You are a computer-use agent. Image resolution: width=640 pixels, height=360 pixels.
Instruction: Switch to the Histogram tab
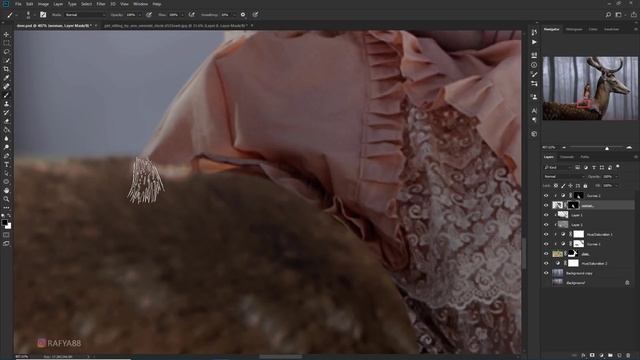(574, 29)
